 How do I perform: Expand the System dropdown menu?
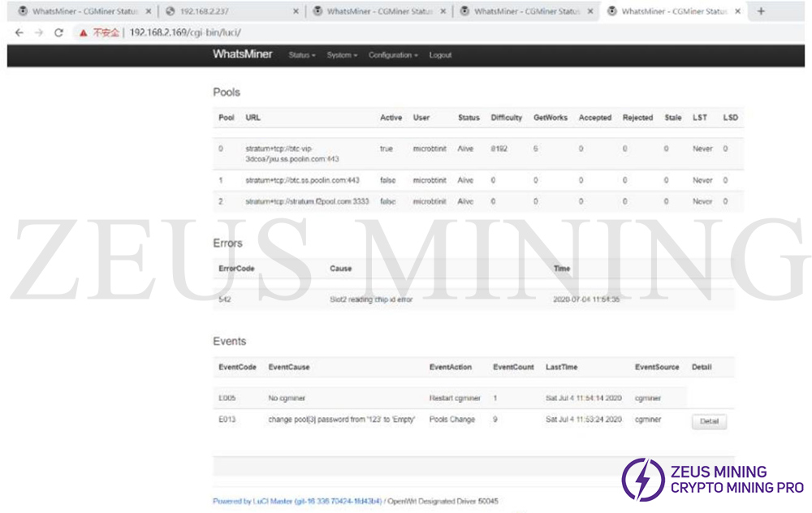[342, 55]
